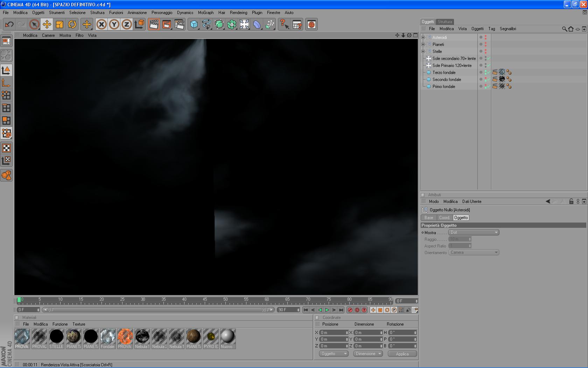Screen dimensions: 588x368
Task: Toggle enable checkmark for Sole Primario light
Action: click(489, 66)
